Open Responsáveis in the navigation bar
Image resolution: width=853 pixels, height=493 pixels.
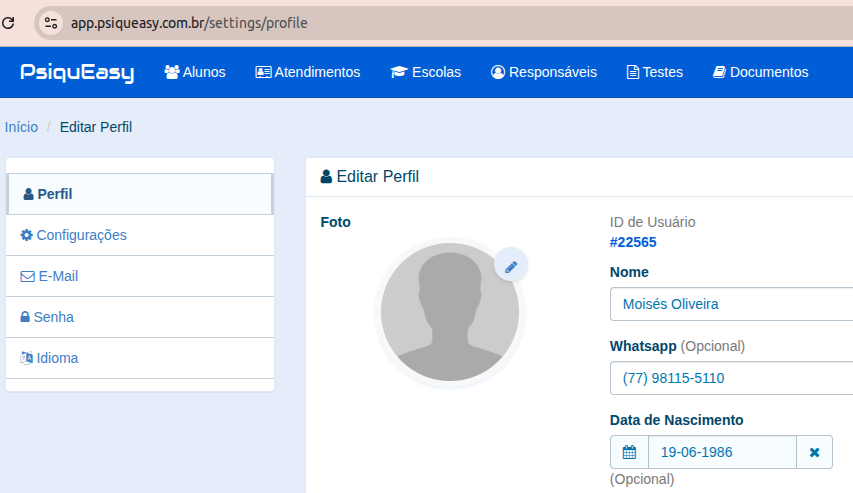(544, 72)
